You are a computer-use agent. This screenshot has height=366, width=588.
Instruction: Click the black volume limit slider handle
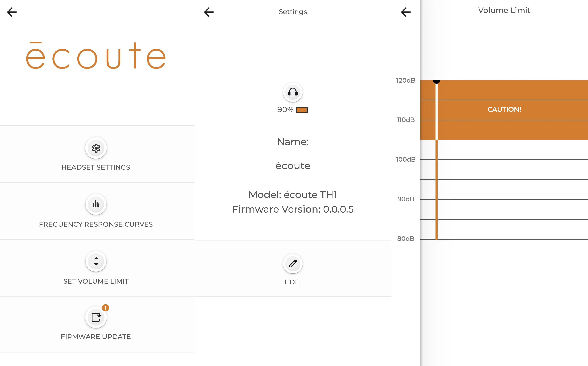pyautogui.click(x=436, y=81)
